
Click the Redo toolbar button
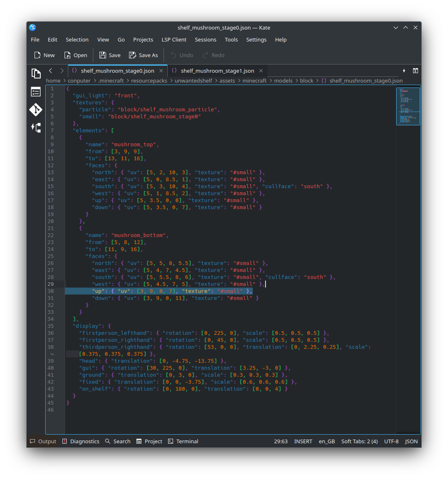(214, 55)
